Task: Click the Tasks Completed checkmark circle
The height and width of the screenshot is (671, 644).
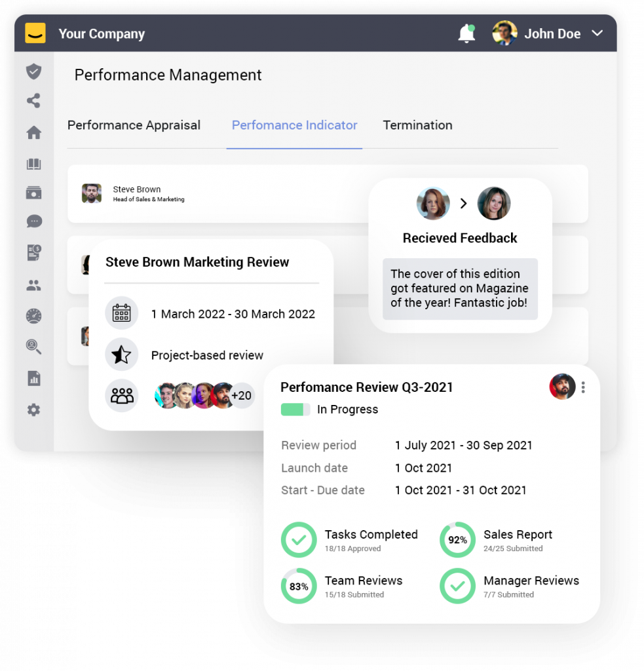Action: [x=299, y=540]
